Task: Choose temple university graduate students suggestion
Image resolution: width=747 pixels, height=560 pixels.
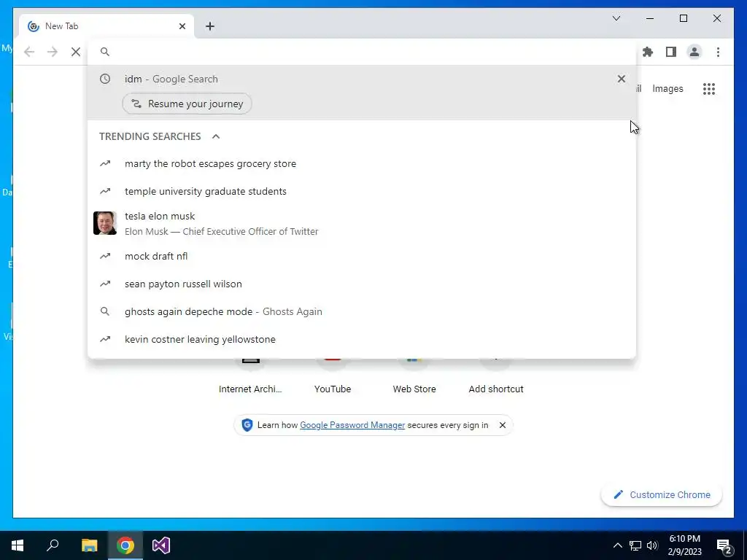Action: tap(362, 192)
